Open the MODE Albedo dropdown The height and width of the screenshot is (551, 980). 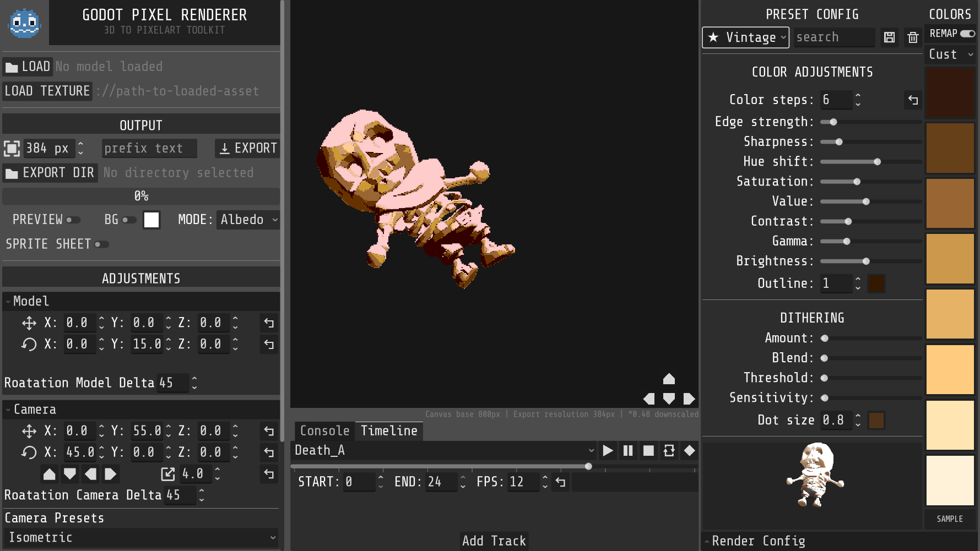tap(248, 220)
